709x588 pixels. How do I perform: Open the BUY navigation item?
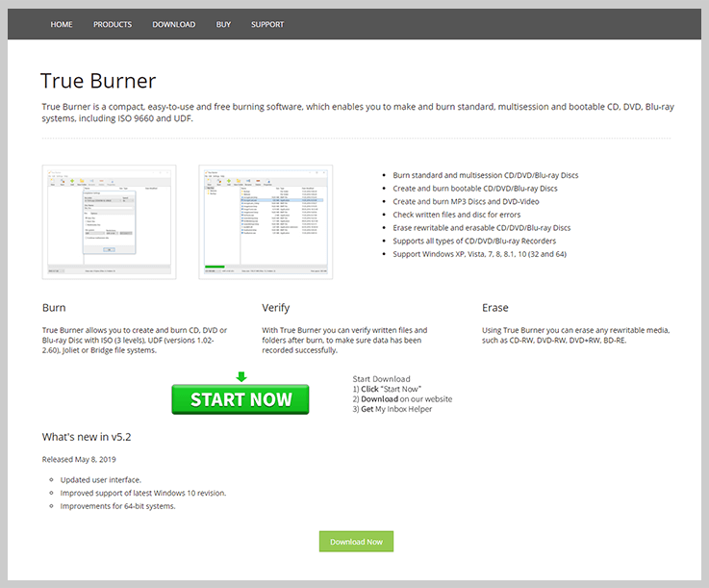coord(223,24)
